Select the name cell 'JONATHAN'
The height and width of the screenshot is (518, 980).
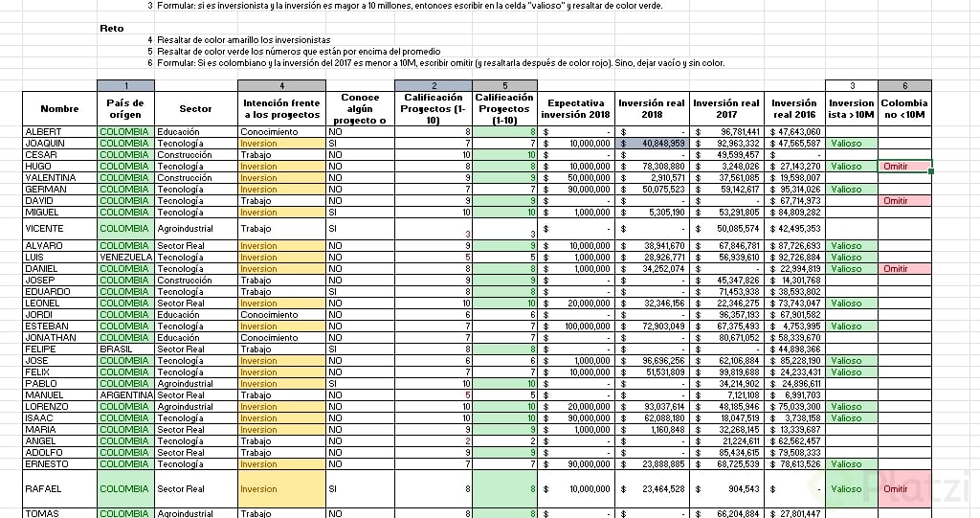60,338
